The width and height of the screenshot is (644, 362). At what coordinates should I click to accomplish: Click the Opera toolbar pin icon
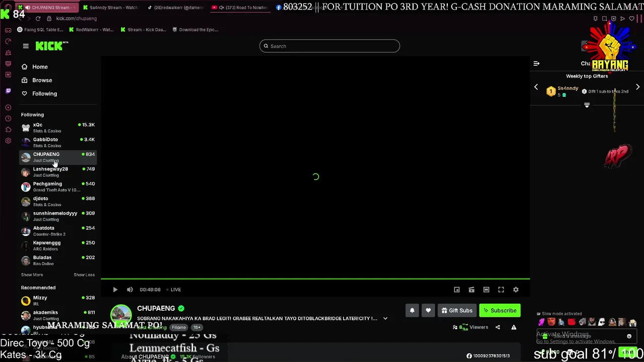tap(595, 19)
